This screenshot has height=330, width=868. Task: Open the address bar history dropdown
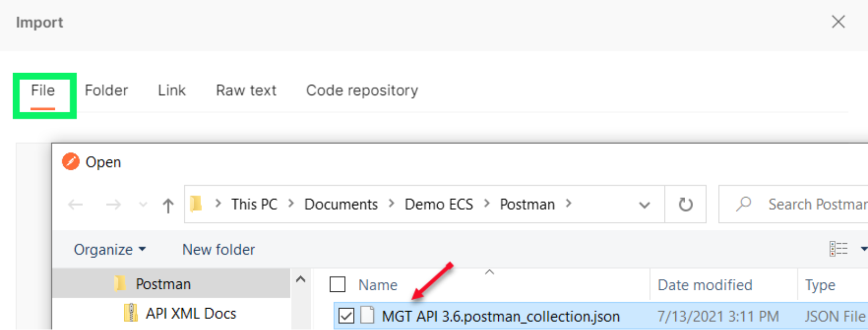(x=644, y=205)
